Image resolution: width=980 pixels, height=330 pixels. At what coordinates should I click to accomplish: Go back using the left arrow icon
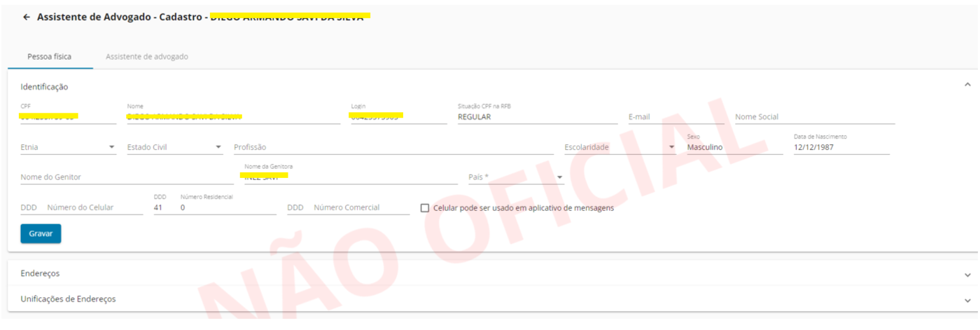pyautogui.click(x=27, y=17)
